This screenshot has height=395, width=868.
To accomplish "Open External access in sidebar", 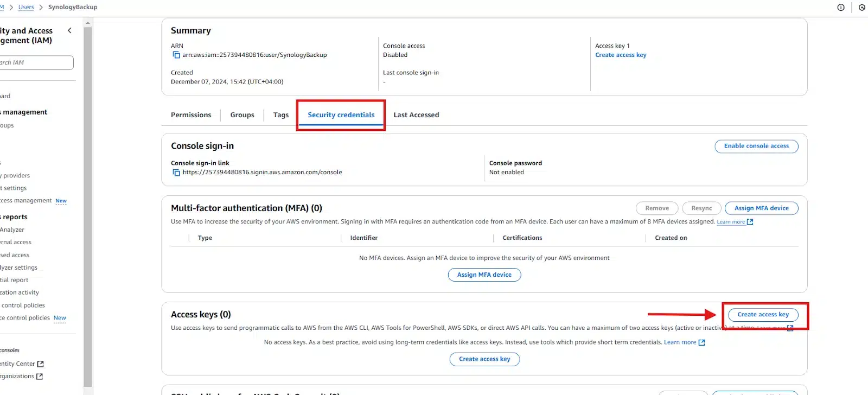I will pos(16,243).
